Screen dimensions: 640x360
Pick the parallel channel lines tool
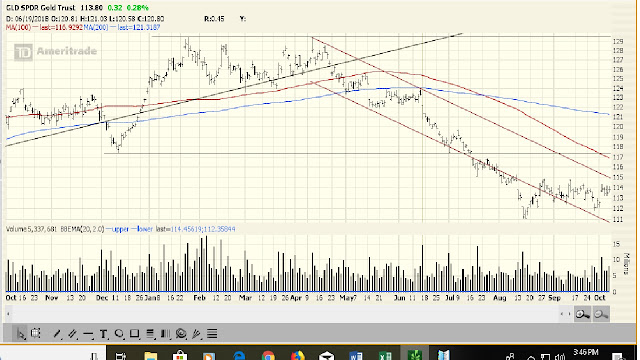(72, 334)
